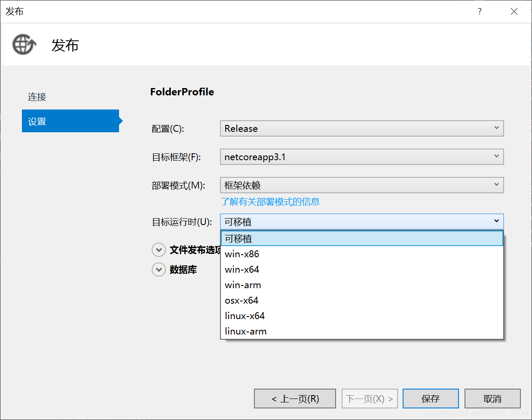Click the 部署模式(M): label

[178, 186]
